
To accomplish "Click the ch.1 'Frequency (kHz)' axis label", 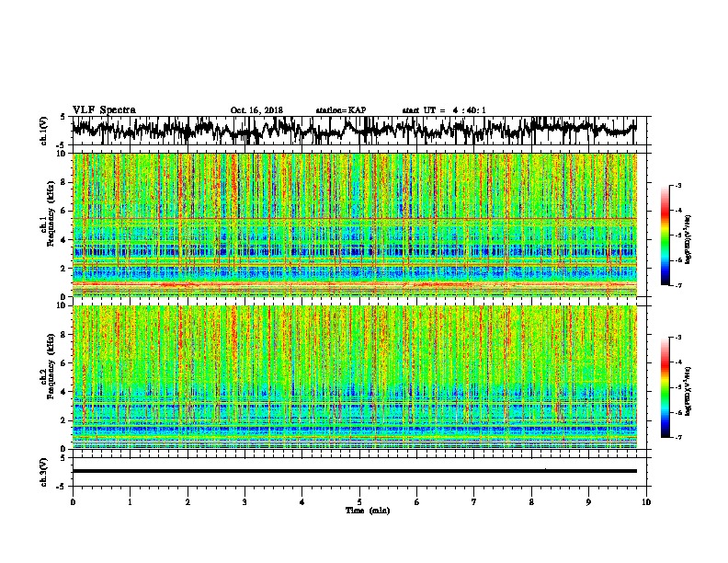I will pos(51,213).
